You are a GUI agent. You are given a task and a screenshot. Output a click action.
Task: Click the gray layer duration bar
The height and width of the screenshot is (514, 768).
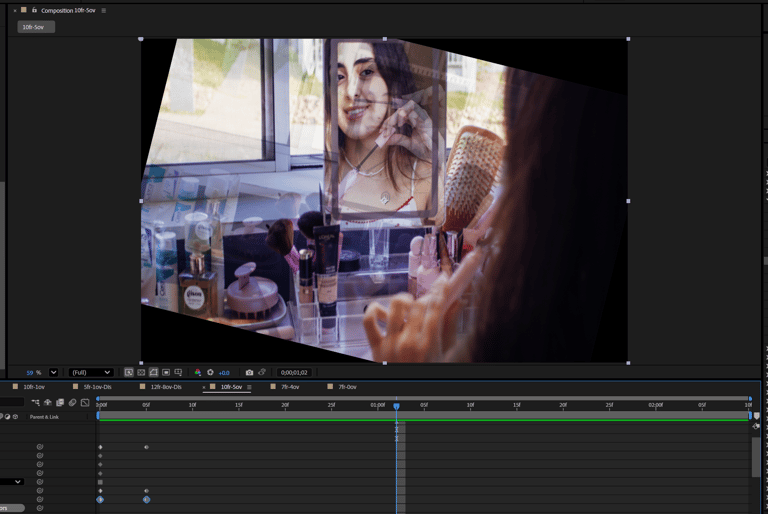point(424,415)
